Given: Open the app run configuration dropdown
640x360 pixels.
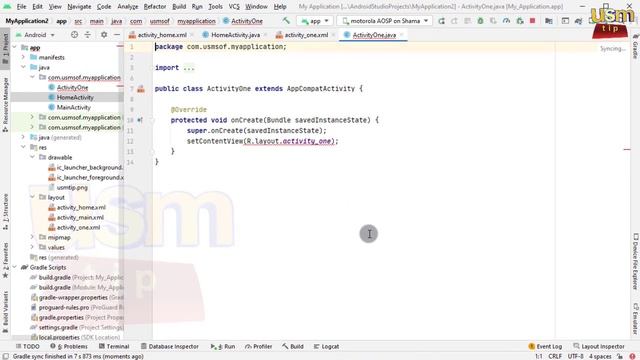Looking at the screenshot, I should click(x=315, y=21).
